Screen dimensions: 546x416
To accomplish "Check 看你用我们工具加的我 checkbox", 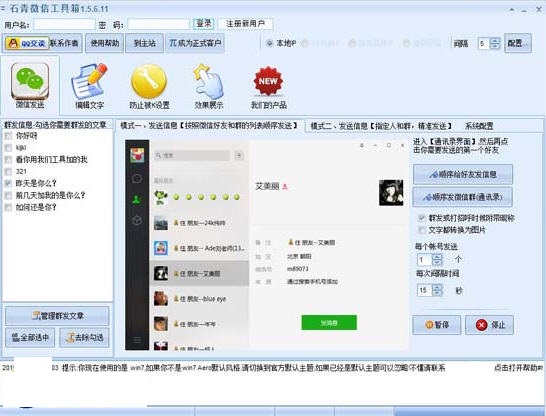I will point(8,159).
